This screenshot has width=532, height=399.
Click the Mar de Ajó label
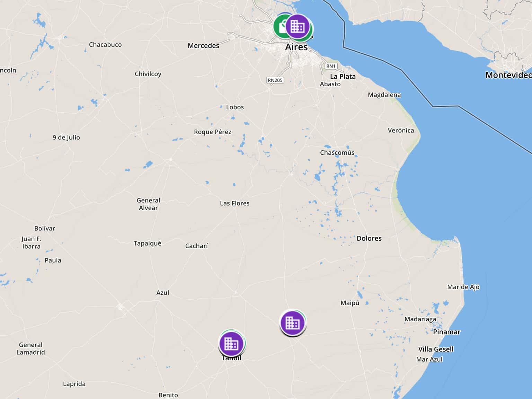pyautogui.click(x=463, y=287)
